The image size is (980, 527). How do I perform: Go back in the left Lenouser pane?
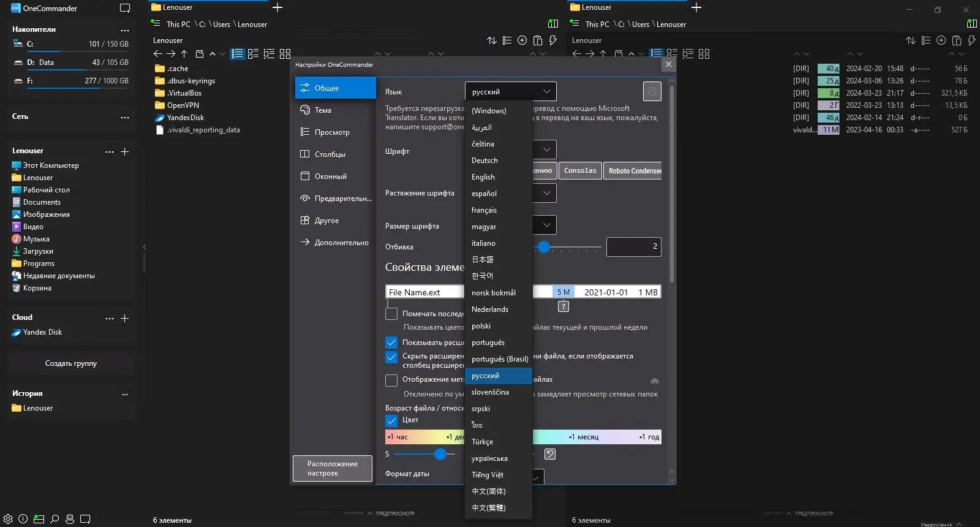pyautogui.click(x=157, y=54)
